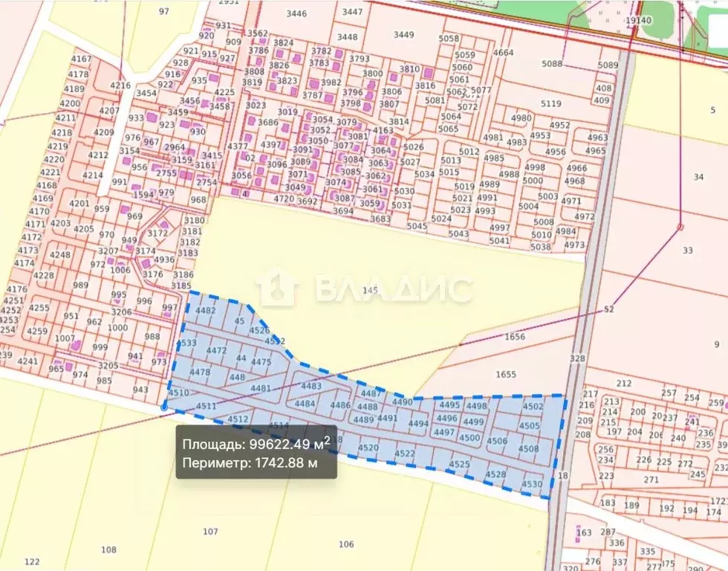Click the measurement start vertex circle marker
This screenshot has height=571, width=728.
pos(164,407)
